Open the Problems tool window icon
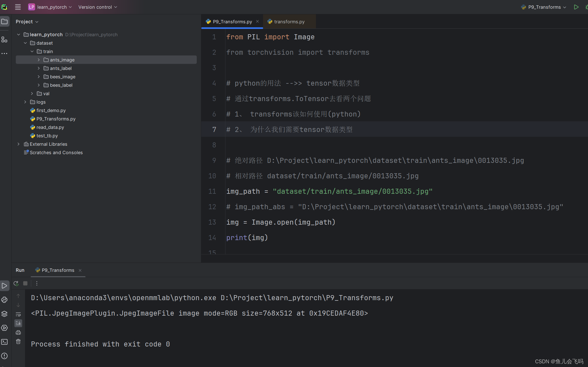This screenshot has width=588, height=367. point(4,356)
